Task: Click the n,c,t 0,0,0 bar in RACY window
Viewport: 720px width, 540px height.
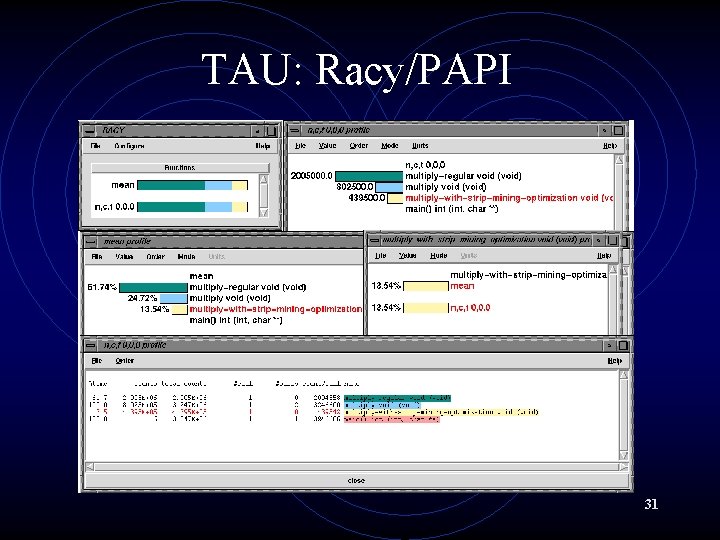Action: coord(192,207)
